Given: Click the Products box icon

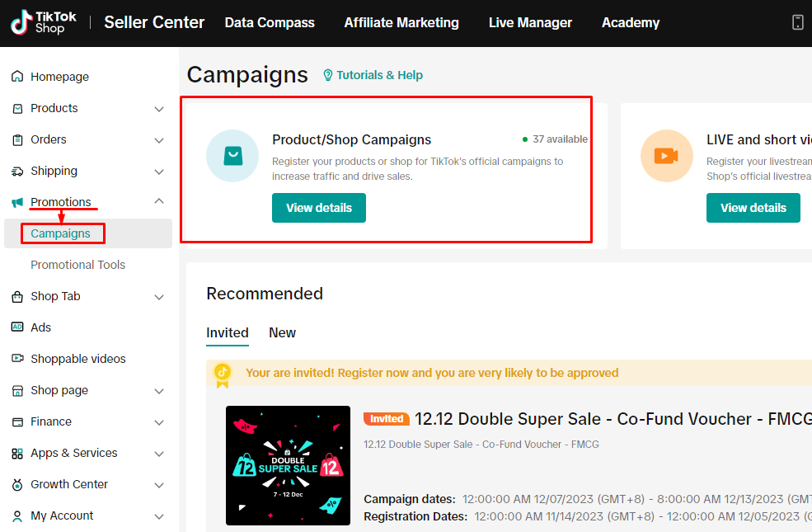Looking at the screenshot, I should pyautogui.click(x=17, y=108).
